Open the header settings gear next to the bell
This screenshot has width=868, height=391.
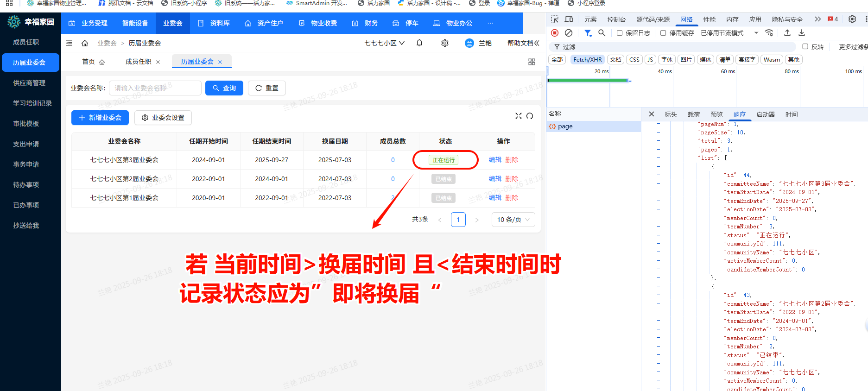pos(445,43)
